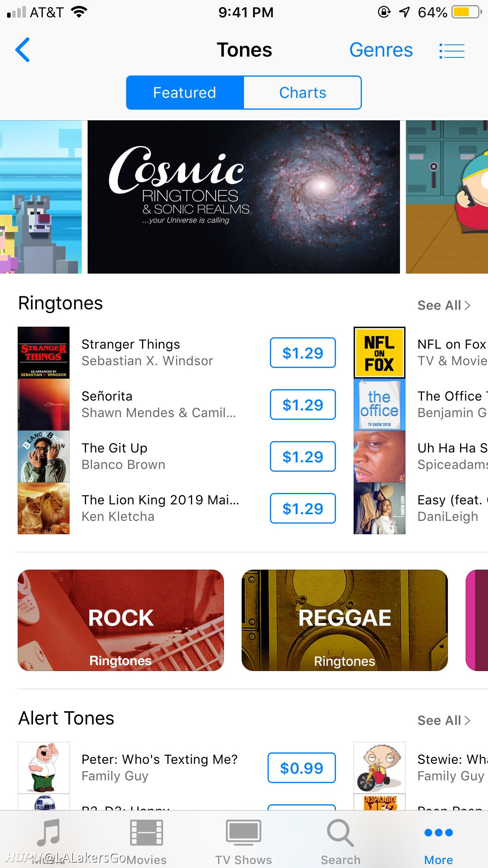
Task: Buy Peter: Who's Texting Me? for $0.99
Action: (301, 768)
